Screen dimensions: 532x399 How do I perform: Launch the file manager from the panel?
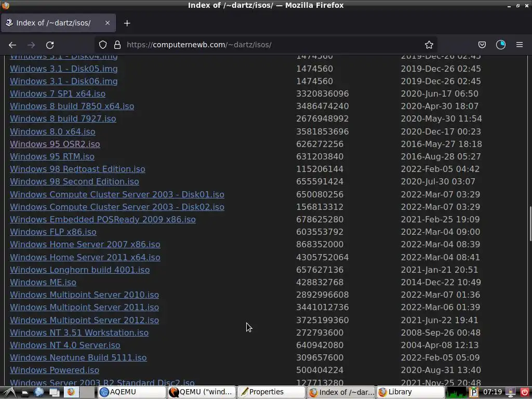[25, 393]
